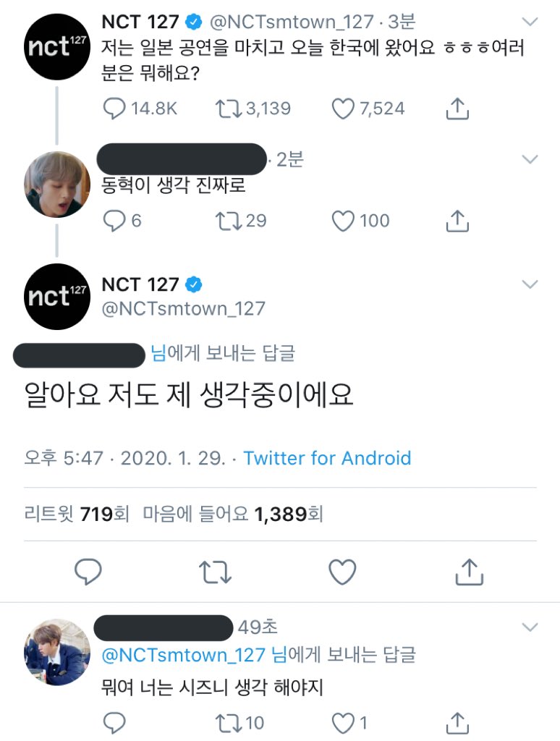Share NCT 127's top tweet
Viewport: 560px width, 741px height.
[457, 108]
